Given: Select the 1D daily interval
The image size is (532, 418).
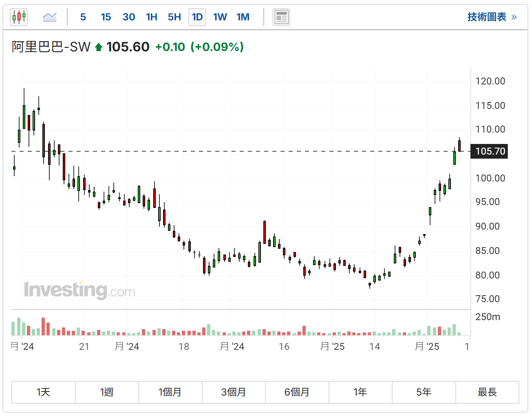Looking at the screenshot, I should click(x=197, y=17).
